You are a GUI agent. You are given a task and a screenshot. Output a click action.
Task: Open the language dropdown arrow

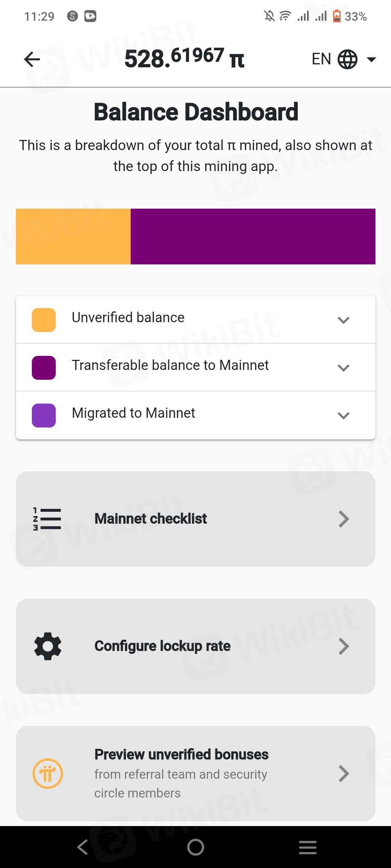pyautogui.click(x=371, y=59)
